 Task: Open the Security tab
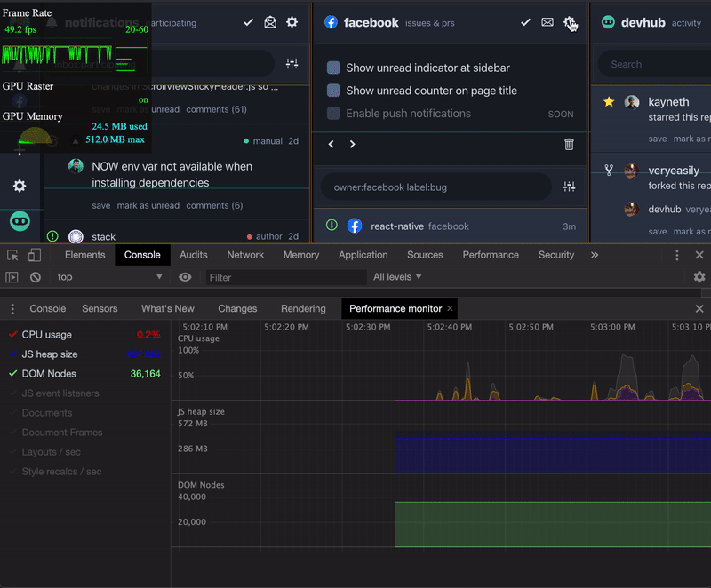tap(556, 255)
